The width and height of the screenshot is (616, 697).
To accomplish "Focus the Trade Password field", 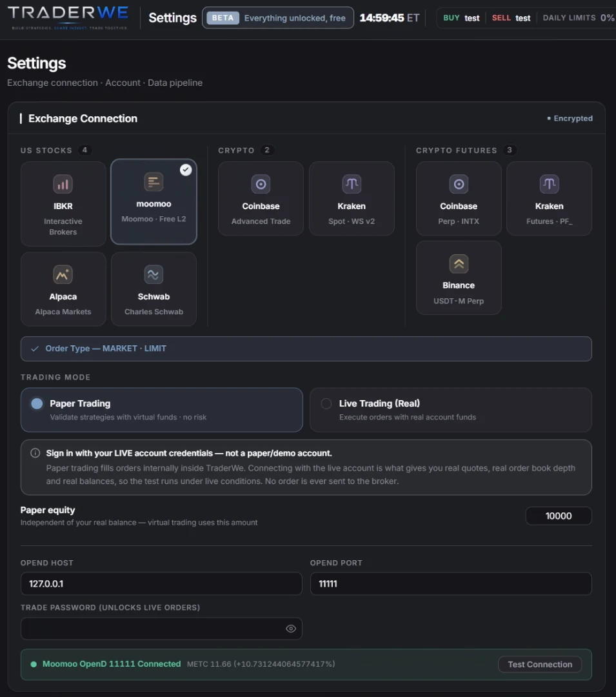I will click(162, 629).
